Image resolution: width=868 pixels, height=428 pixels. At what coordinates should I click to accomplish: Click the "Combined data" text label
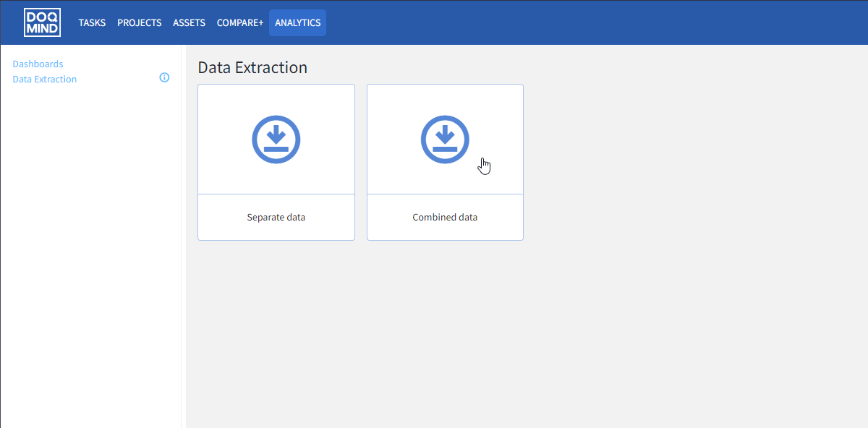(x=445, y=217)
